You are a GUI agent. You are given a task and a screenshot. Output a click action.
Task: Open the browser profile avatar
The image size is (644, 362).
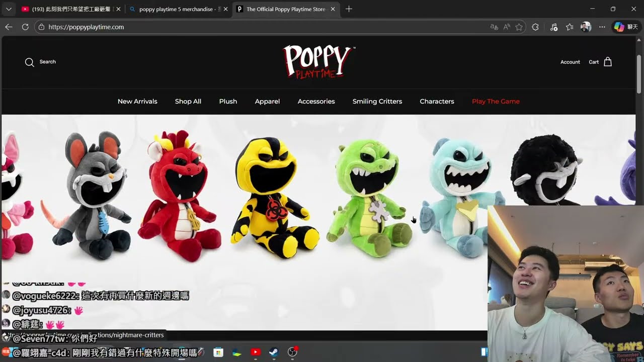point(586,27)
